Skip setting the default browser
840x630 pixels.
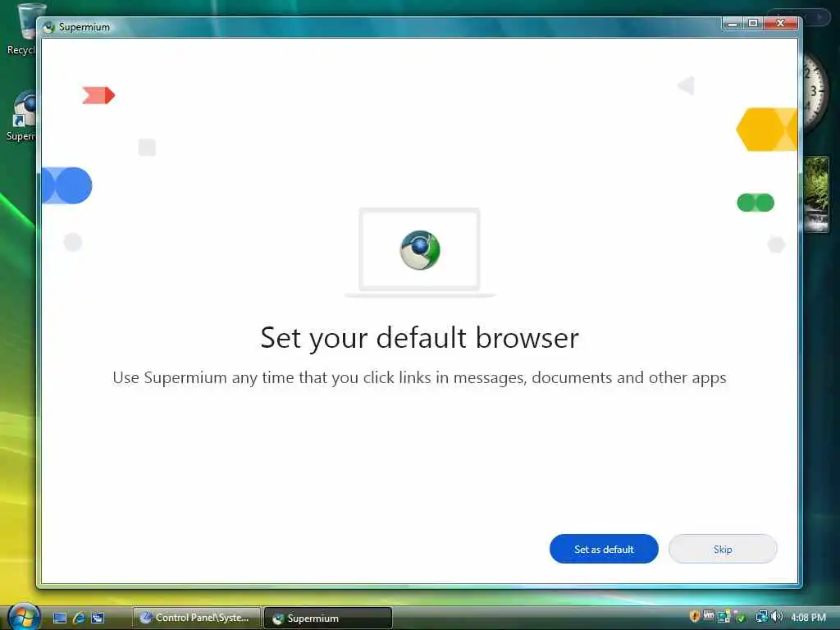[723, 549]
